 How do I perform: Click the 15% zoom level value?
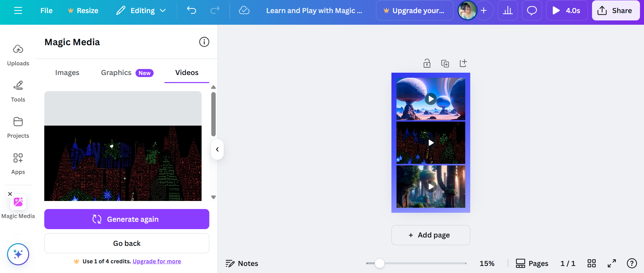[487, 264]
